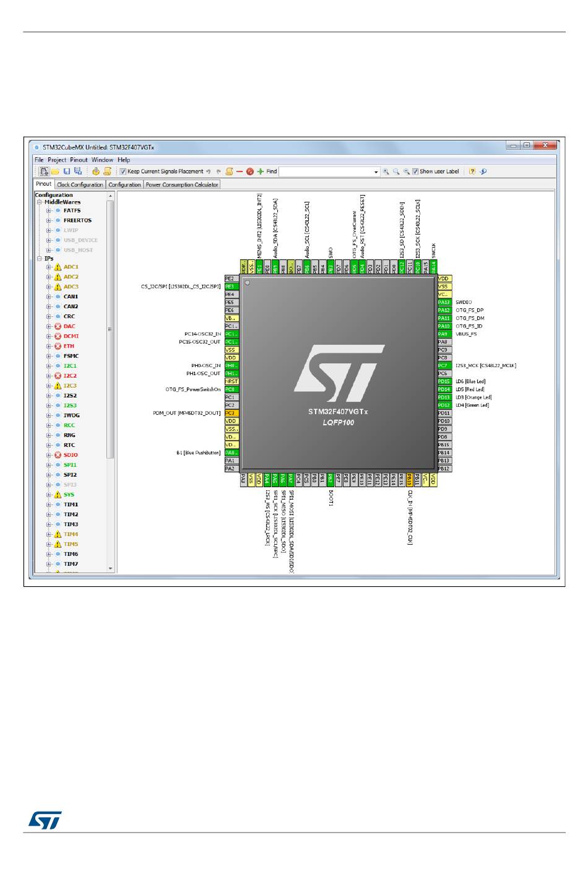Click the Undo arrow icon
The height and width of the screenshot is (879, 588).
click(209, 171)
